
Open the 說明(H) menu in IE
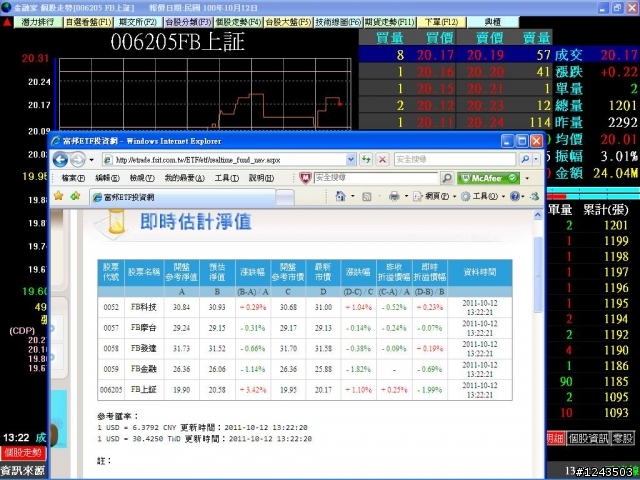pyautogui.click(x=261, y=178)
